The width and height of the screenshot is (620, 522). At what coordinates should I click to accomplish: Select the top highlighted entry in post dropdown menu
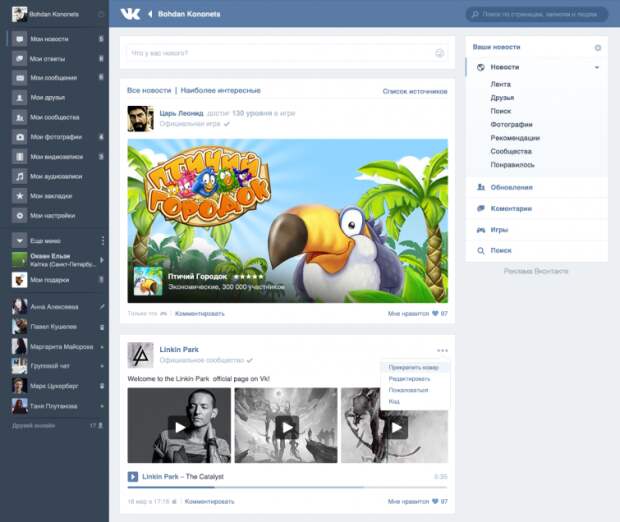[x=414, y=367]
